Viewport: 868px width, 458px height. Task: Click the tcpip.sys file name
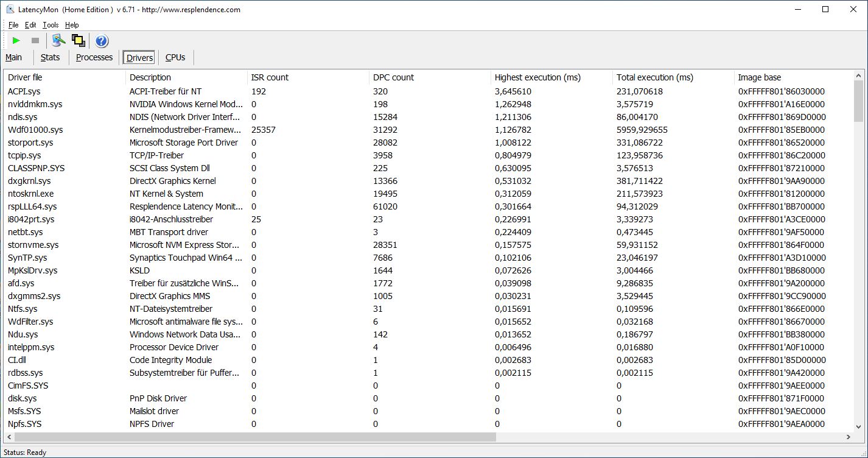click(x=24, y=155)
